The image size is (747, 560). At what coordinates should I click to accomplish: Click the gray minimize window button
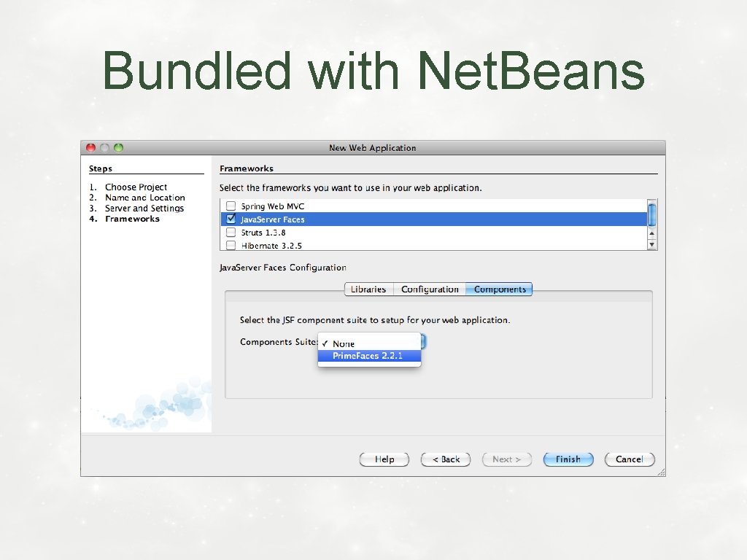coord(105,147)
